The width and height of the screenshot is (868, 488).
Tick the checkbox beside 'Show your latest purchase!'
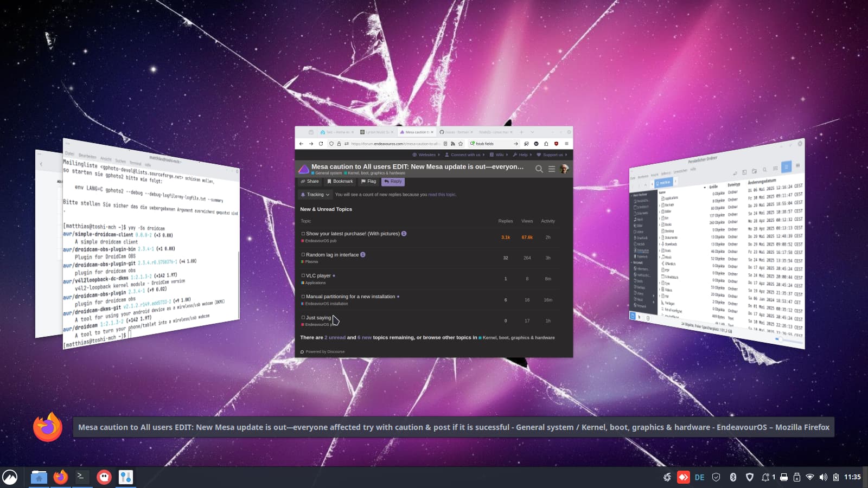pos(303,234)
